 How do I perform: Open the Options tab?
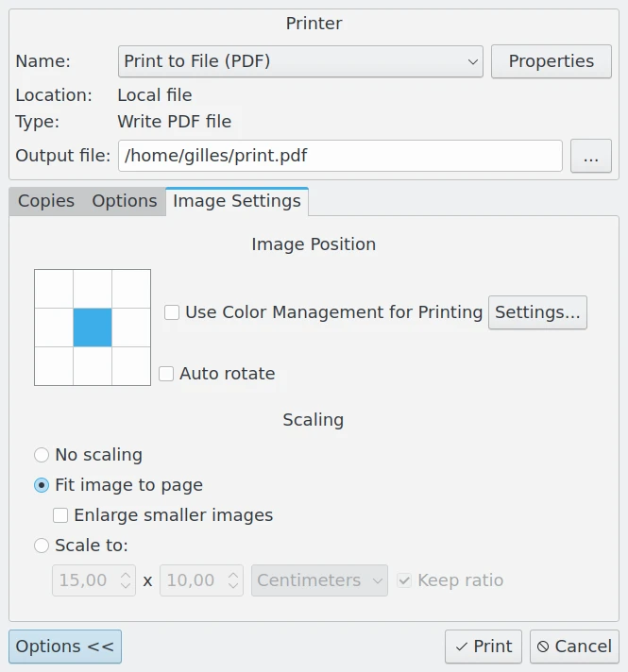point(125,201)
